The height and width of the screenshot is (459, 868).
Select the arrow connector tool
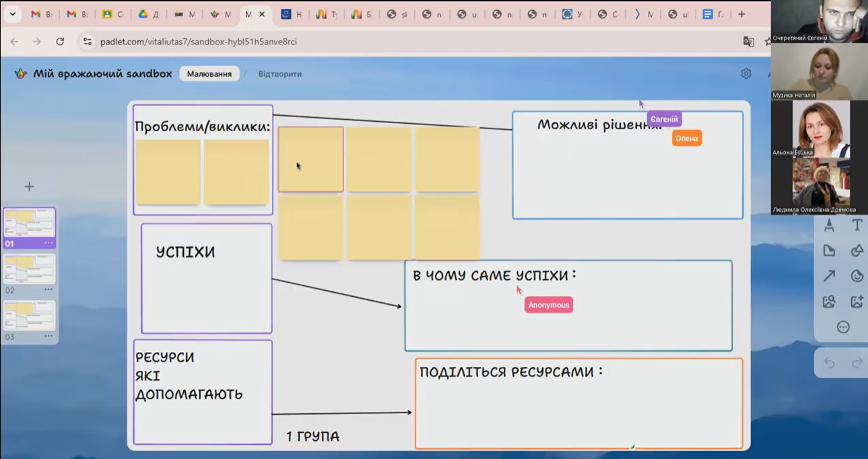click(829, 276)
